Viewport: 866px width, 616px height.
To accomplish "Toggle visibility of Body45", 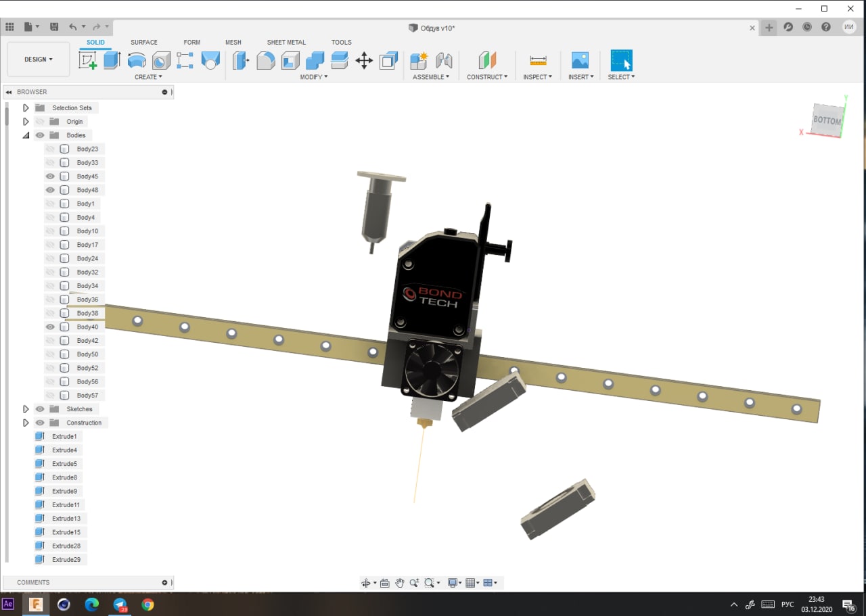I will tap(50, 176).
